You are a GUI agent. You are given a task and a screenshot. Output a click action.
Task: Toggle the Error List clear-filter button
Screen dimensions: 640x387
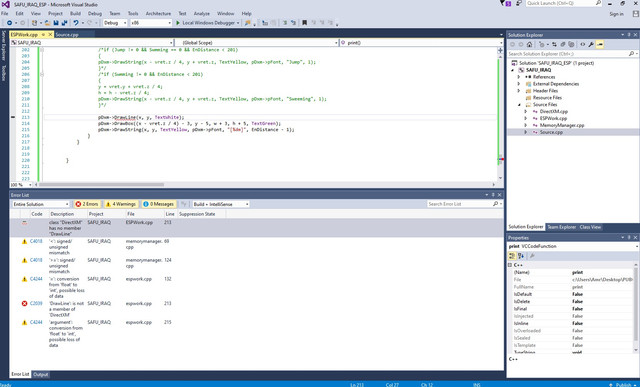pyautogui.click(x=184, y=204)
